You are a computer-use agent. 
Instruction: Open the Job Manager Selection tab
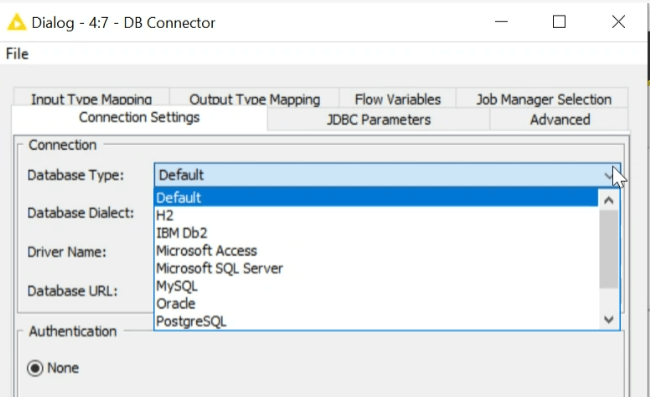point(543,98)
